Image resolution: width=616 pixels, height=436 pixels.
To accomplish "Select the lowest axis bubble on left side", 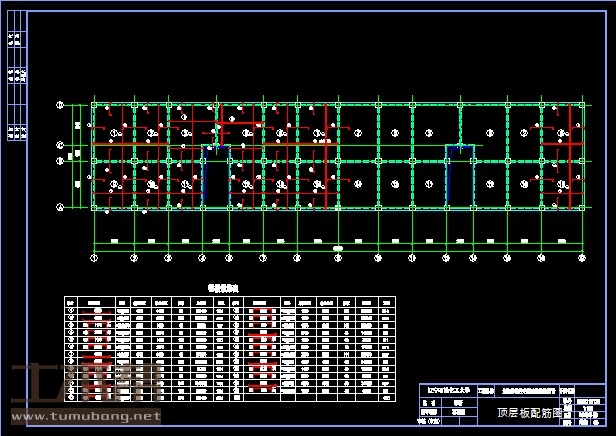I will pyautogui.click(x=60, y=207).
